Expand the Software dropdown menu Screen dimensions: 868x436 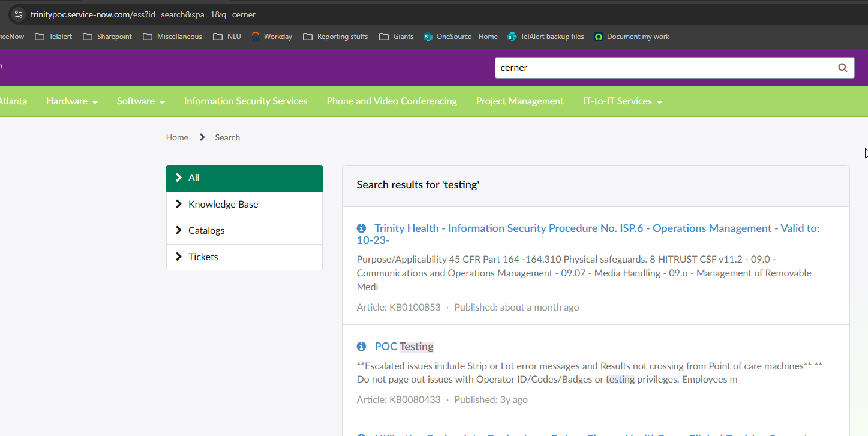[x=141, y=101]
